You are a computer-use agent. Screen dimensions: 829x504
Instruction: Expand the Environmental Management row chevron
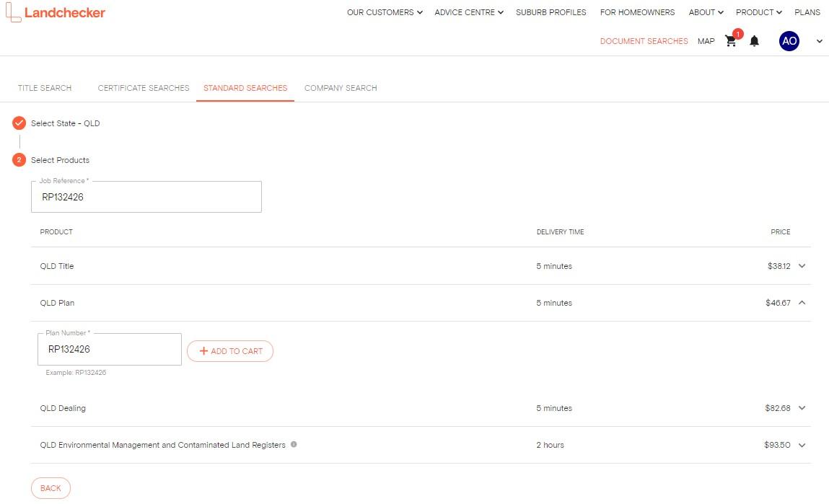pyautogui.click(x=802, y=445)
